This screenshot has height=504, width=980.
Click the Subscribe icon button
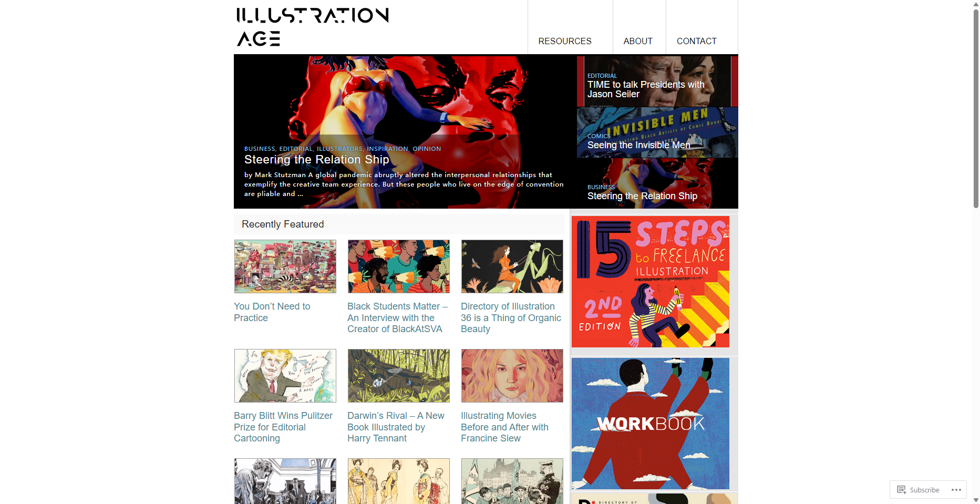click(x=918, y=490)
